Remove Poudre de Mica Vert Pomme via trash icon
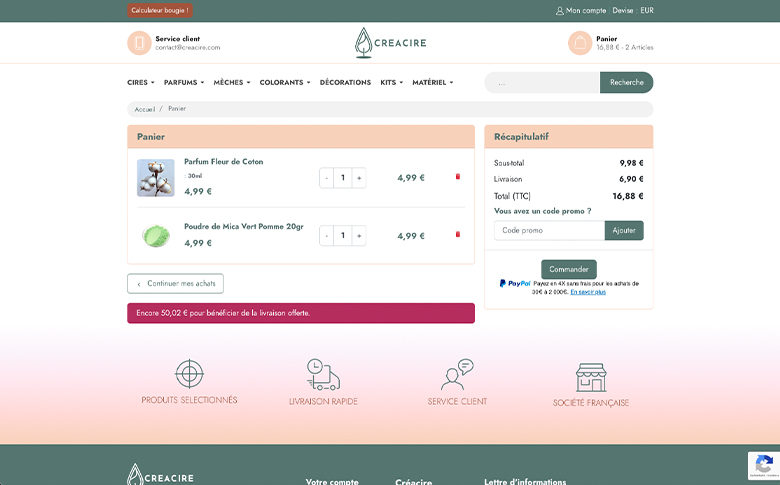The width and height of the screenshot is (780, 485). point(458,234)
